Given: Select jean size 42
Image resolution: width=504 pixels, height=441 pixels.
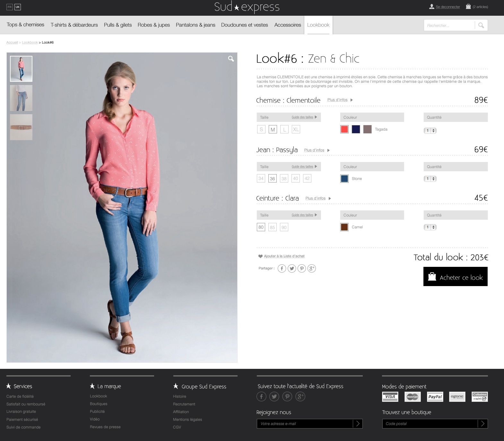Looking at the screenshot, I should pos(307,179).
